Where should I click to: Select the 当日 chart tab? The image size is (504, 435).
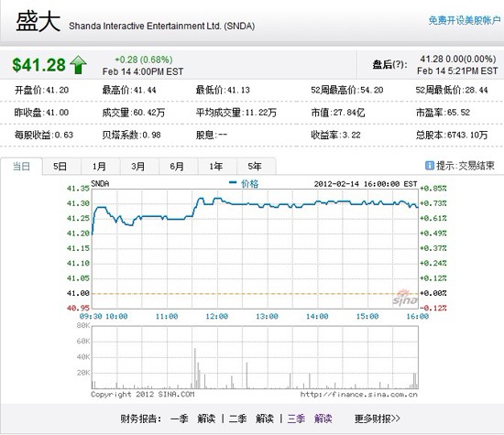pos(21,167)
